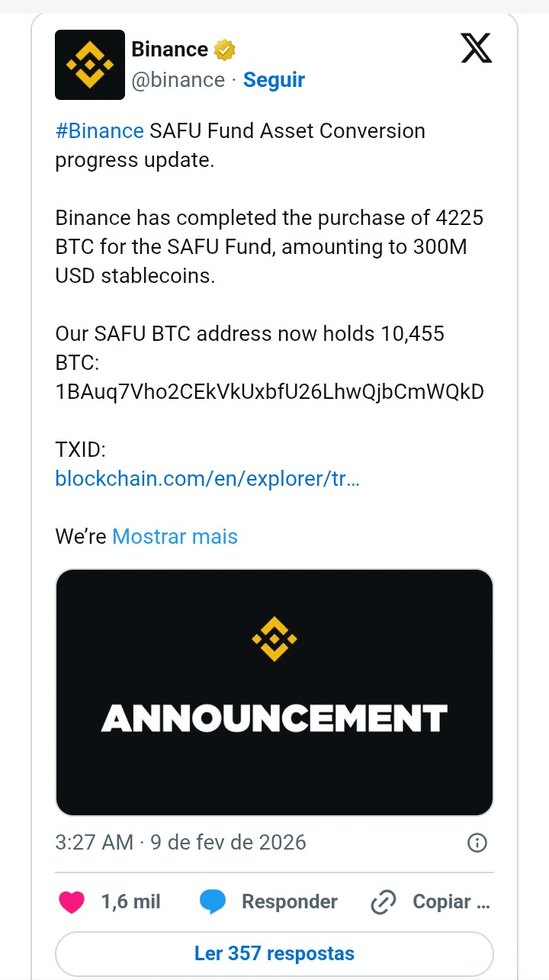
Task: Click the X logo icon
Action: point(477,50)
